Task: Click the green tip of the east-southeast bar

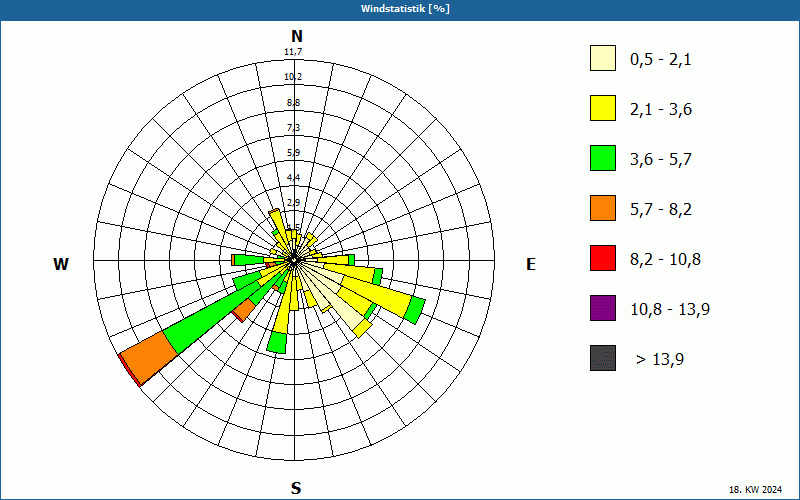Action: [415, 309]
